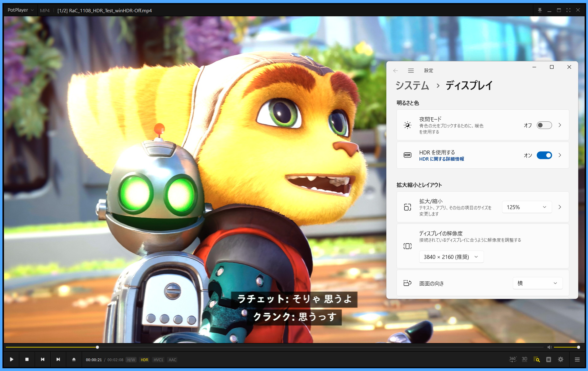
Task: Open the 125% scale dropdown
Action: (x=527, y=207)
